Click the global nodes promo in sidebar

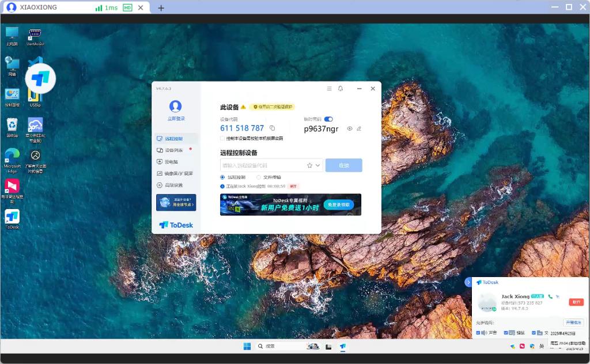point(176,203)
